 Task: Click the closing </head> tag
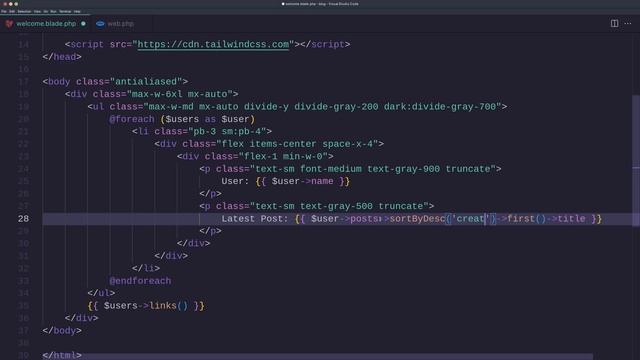pos(62,57)
